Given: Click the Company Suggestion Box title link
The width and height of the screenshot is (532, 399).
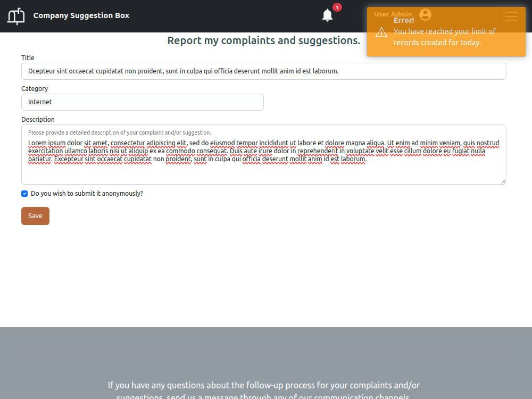Looking at the screenshot, I should coord(81,15).
